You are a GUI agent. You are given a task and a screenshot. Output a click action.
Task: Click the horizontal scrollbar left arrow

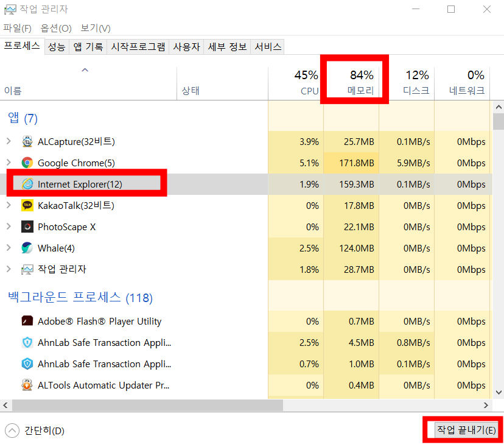[5, 405]
